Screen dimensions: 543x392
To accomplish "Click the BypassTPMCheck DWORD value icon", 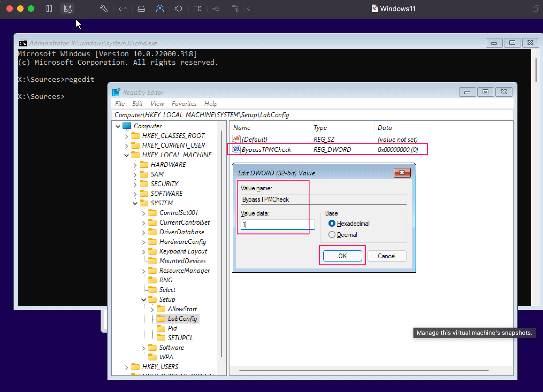I will click(x=236, y=149).
